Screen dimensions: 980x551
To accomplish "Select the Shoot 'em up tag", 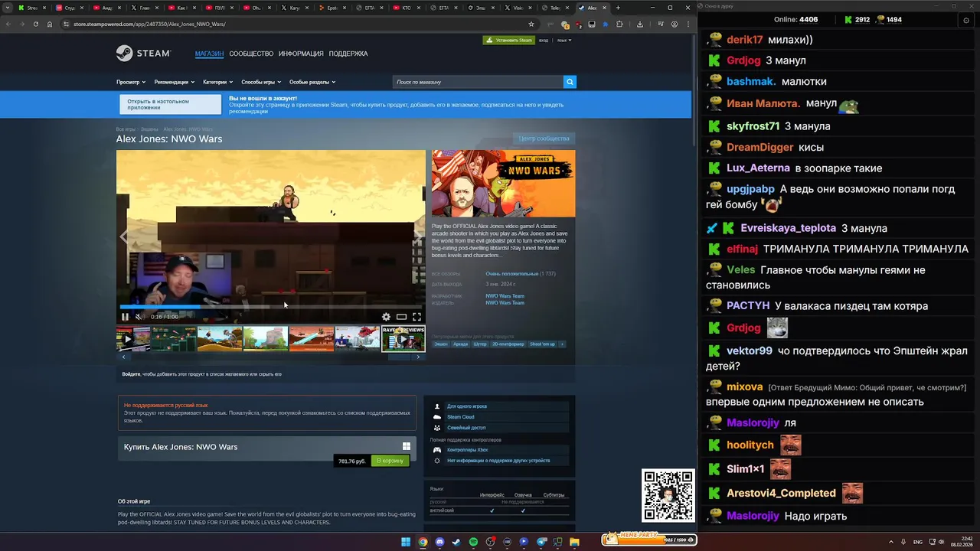I will pos(542,344).
